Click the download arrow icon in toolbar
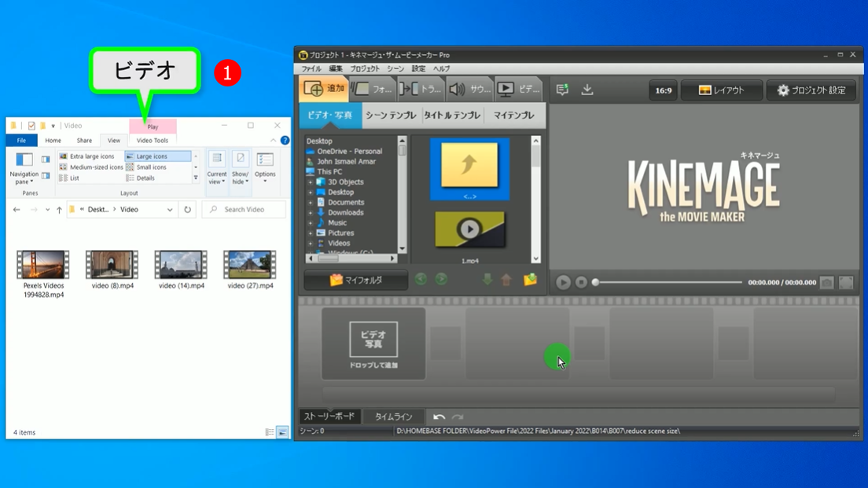The height and width of the screenshot is (488, 868). coord(587,90)
